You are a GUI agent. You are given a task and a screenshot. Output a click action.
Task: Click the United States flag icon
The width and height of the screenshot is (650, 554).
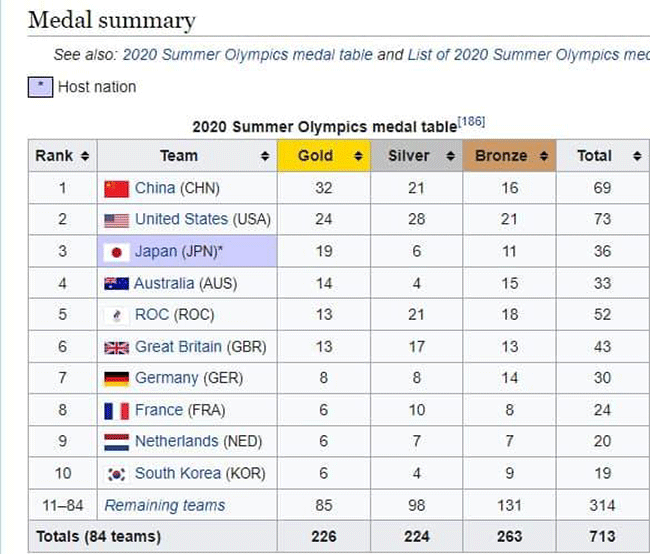pos(116,220)
